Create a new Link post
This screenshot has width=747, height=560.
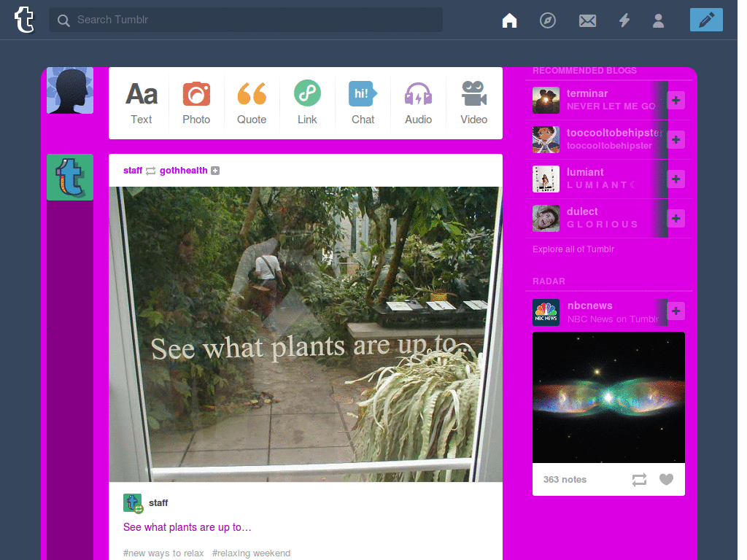click(307, 103)
